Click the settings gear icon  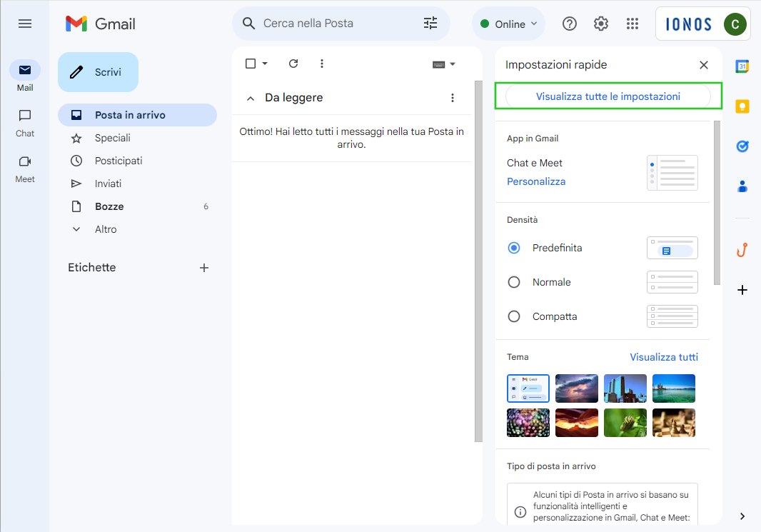[x=601, y=24]
